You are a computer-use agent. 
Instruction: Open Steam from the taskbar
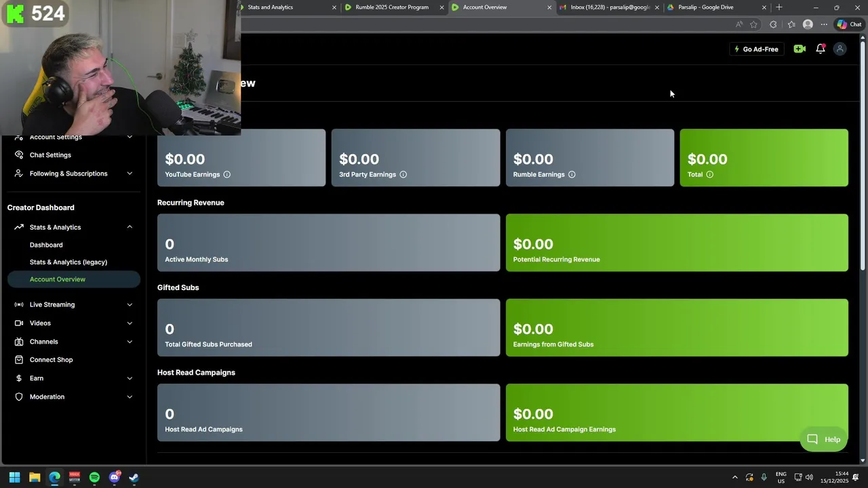click(x=134, y=477)
